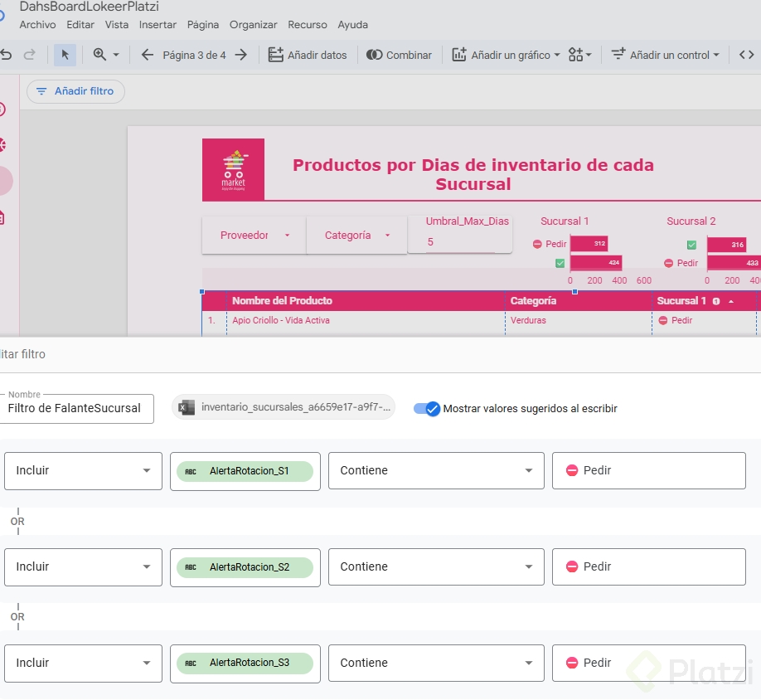
Task: Click the Sucursal 1 chart title
Action: click(x=565, y=221)
